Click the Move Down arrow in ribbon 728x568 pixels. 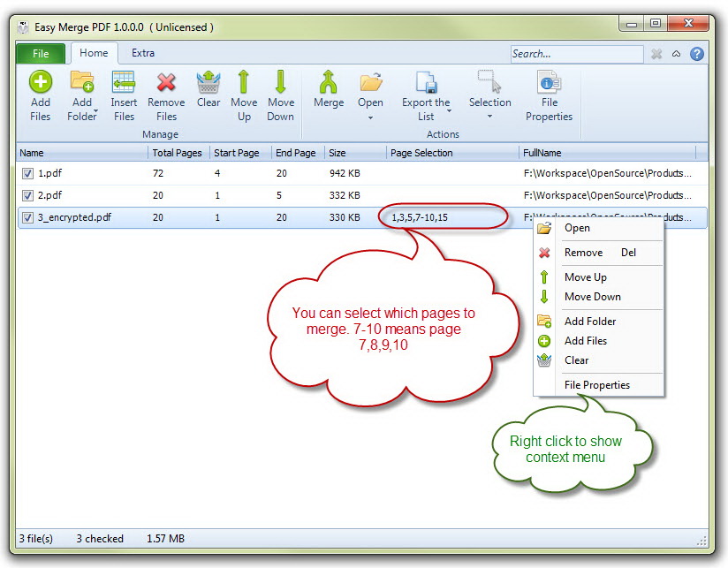(x=280, y=83)
